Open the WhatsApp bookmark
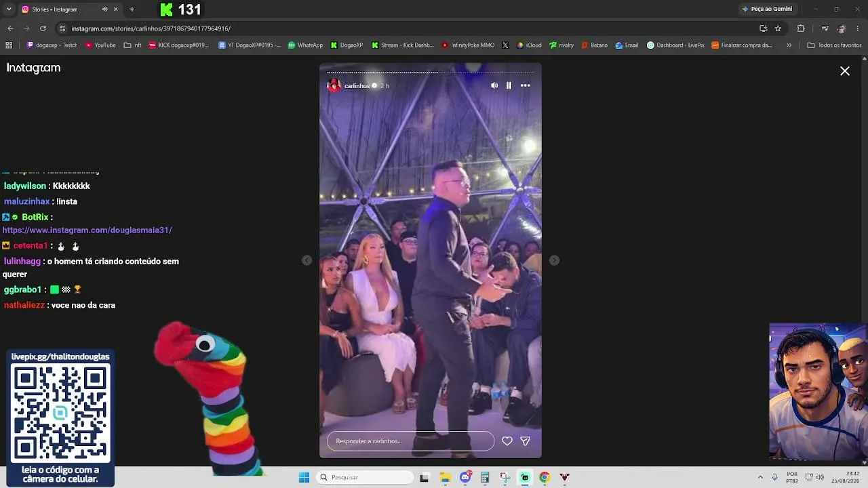868x488 pixels. (x=305, y=45)
